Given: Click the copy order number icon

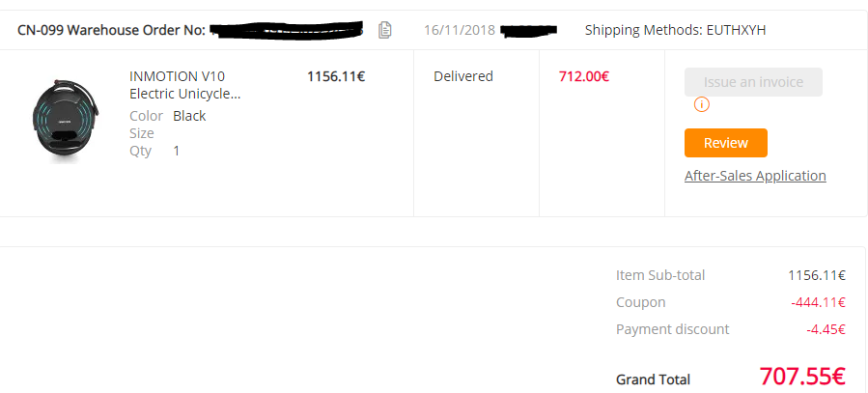Looking at the screenshot, I should tap(384, 30).
